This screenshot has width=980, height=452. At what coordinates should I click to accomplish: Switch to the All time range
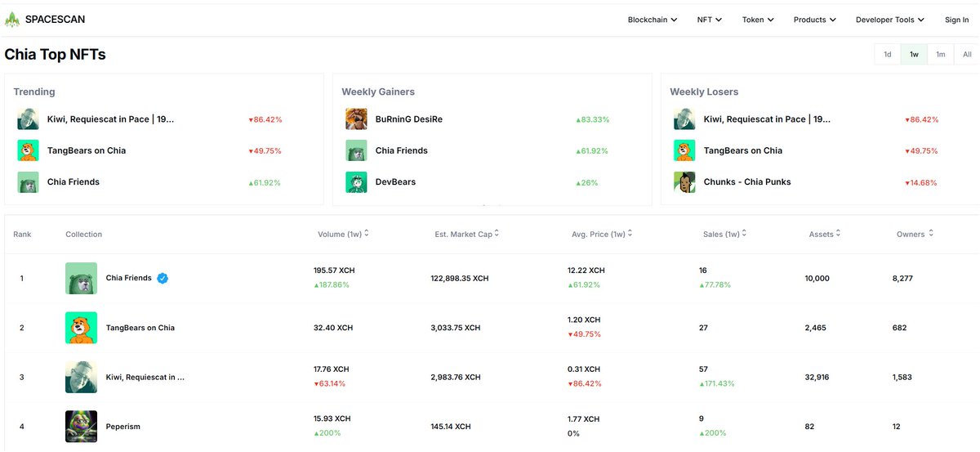click(x=967, y=55)
